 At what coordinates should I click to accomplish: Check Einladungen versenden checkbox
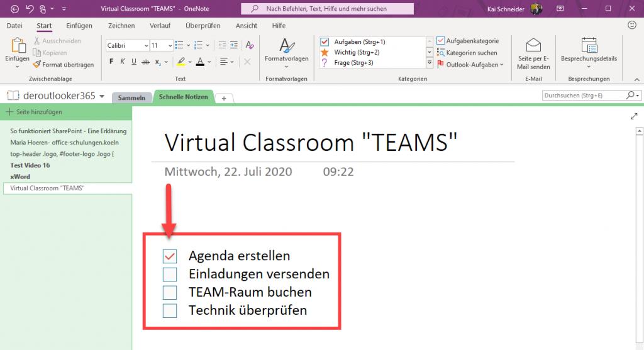pos(170,275)
